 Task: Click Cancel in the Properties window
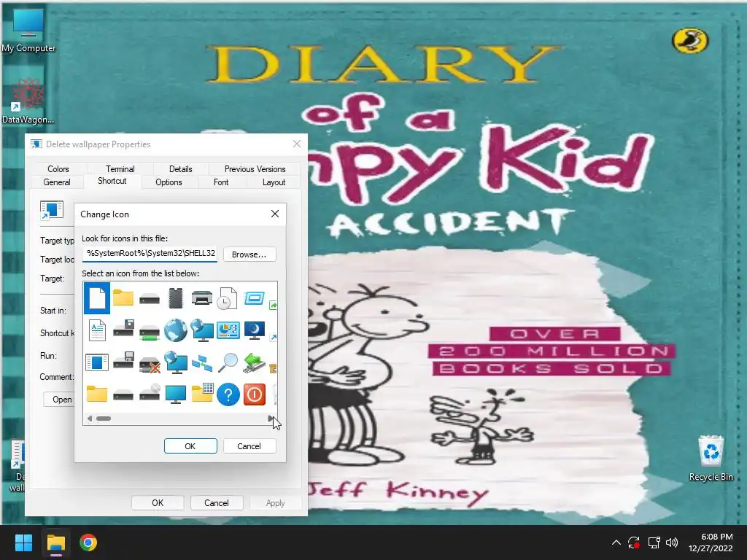tap(217, 503)
